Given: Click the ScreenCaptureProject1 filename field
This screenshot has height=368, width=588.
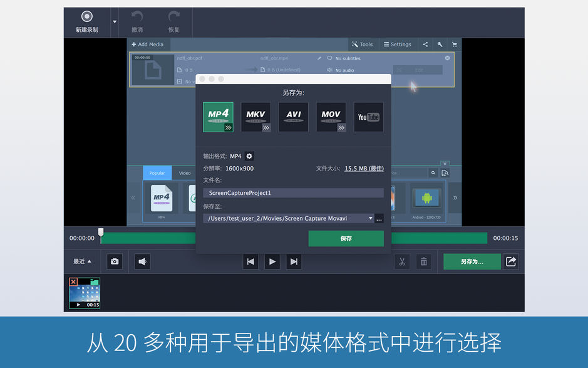Looking at the screenshot, I should pyautogui.click(x=293, y=192).
